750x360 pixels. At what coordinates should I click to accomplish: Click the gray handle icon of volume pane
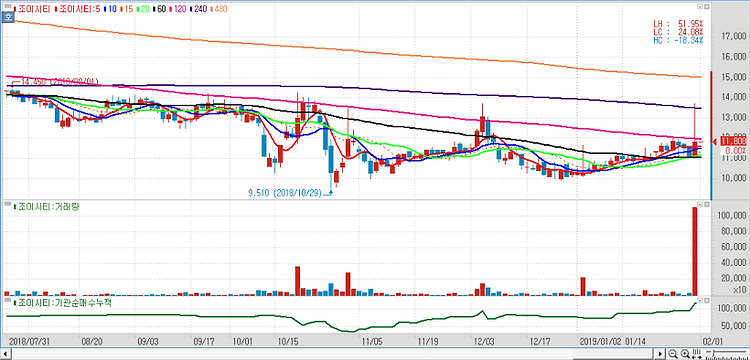7,204
